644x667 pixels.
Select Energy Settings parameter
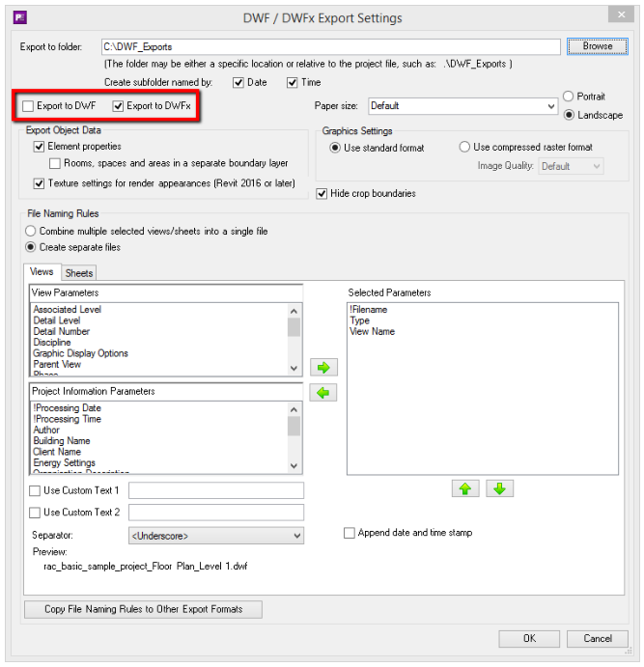pos(65,462)
